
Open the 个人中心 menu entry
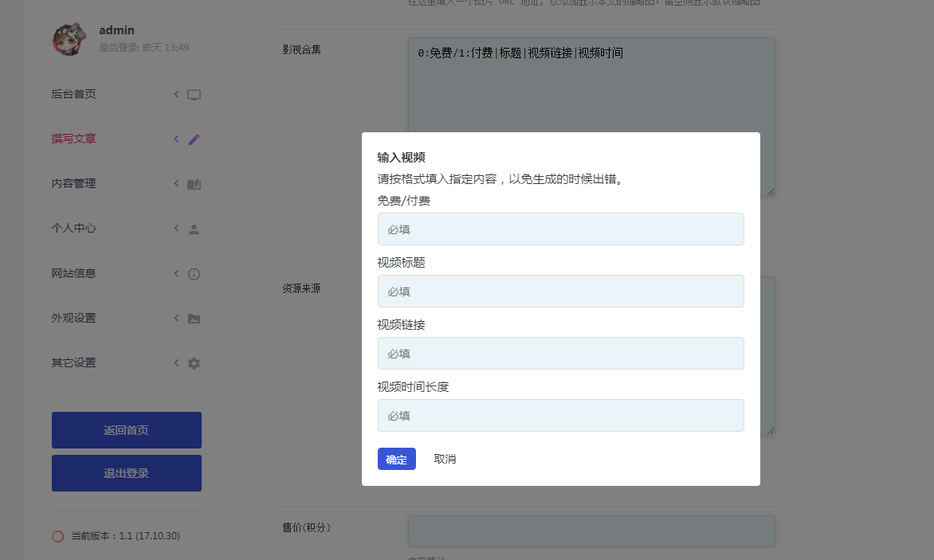coord(73,228)
